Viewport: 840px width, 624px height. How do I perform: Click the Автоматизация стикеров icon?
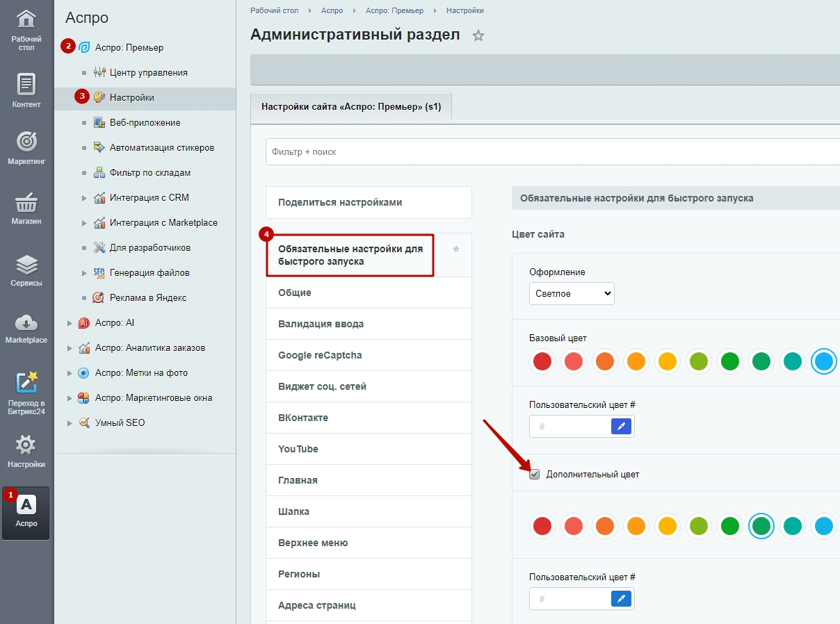tap(99, 147)
